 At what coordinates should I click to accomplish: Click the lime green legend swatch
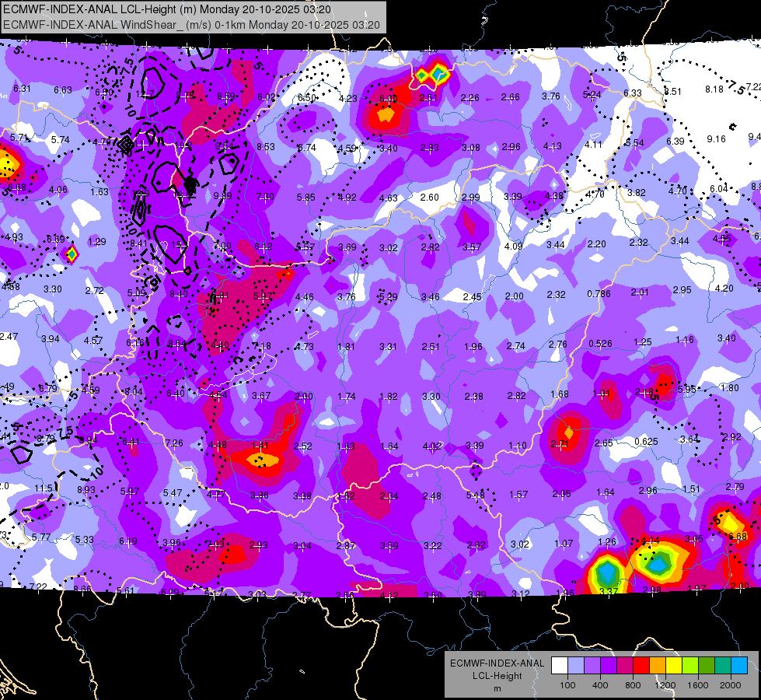point(690,666)
